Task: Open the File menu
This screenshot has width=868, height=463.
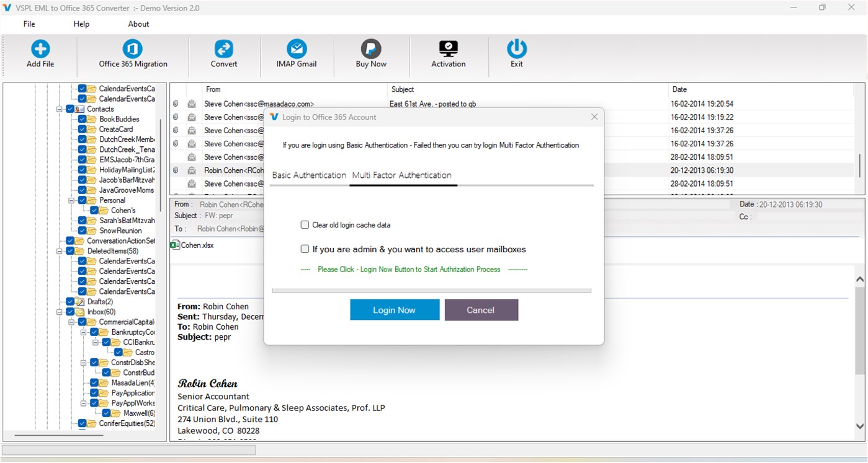Action: [29, 24]
